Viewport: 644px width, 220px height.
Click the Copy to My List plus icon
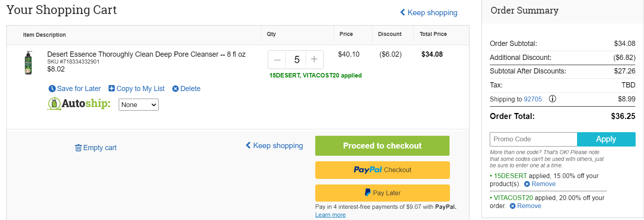pyautogui.click(x=112, y=88)
